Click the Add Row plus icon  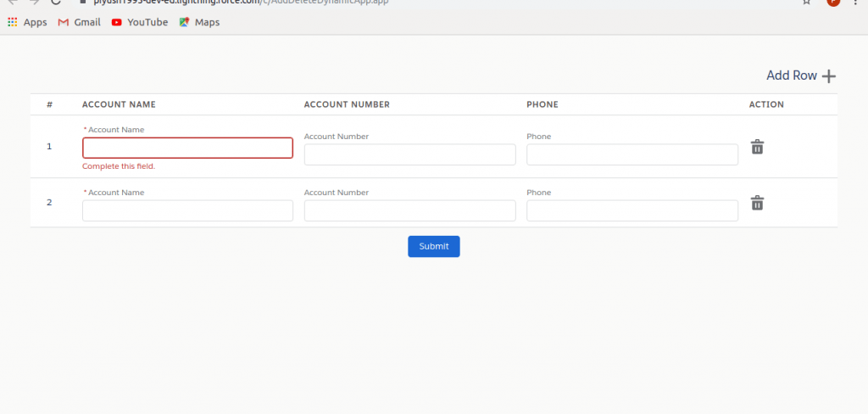pyautogui.click(x=828, y=76)
